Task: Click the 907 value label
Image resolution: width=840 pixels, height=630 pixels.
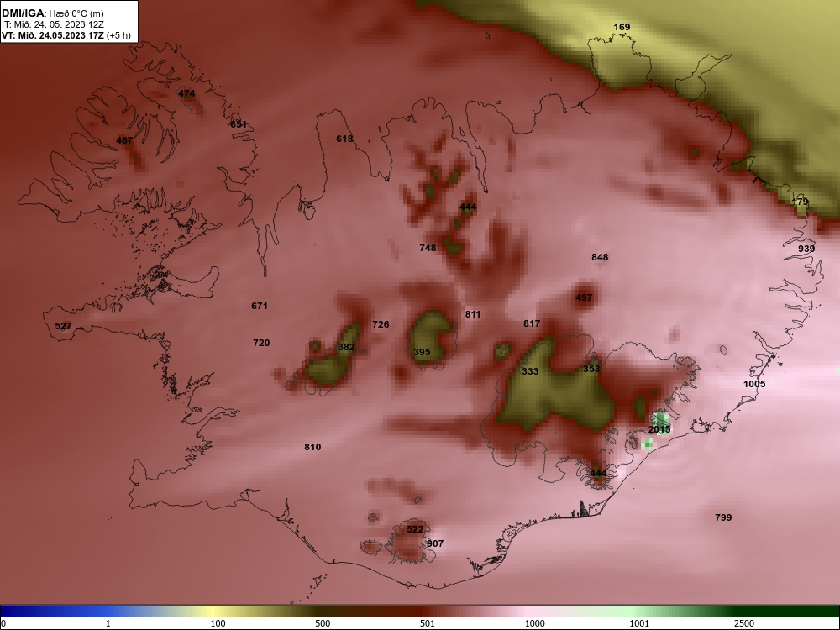Action: point(435,543)
